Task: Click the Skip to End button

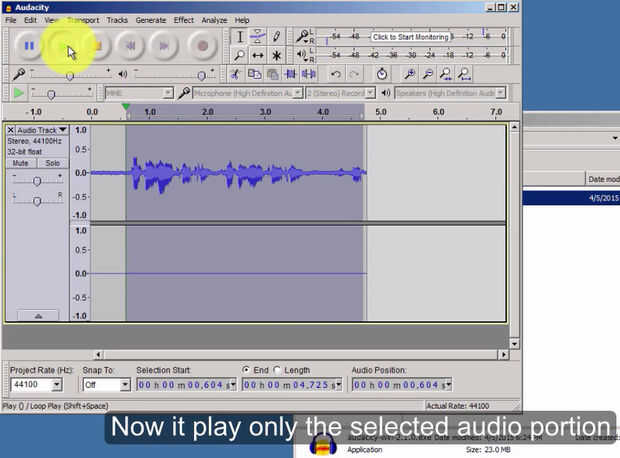Action: 165,45
